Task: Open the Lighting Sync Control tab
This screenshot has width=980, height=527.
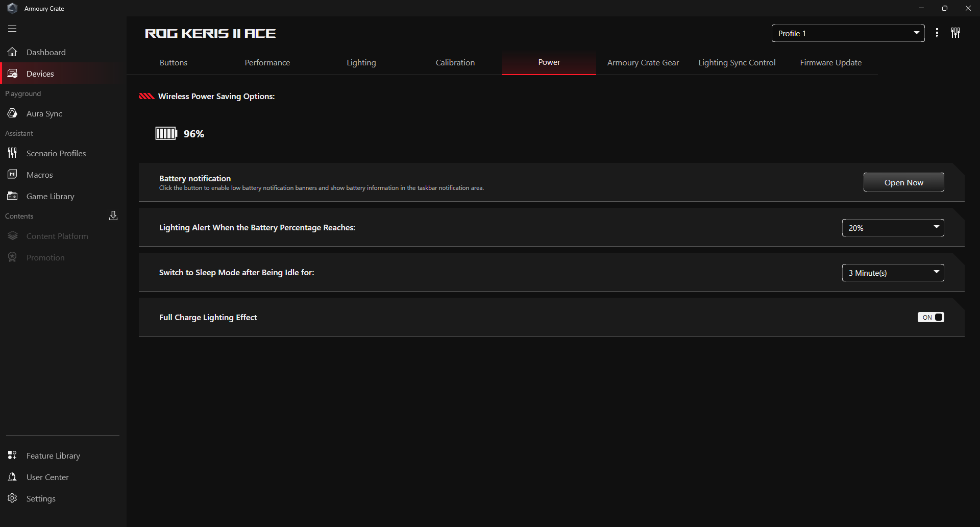Action: click(737, 62)
